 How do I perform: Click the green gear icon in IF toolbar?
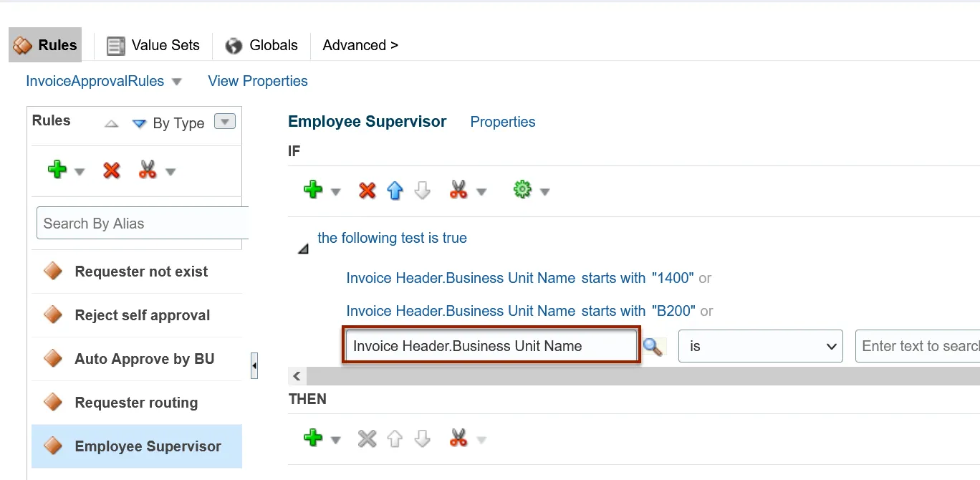(x=523, y=190)
